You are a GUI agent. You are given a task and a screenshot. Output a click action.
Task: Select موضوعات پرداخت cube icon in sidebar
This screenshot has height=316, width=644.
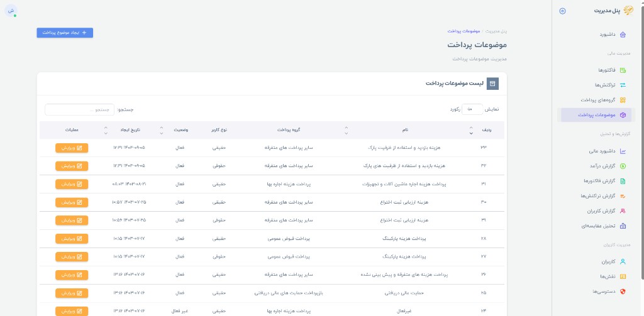[623, 115]
